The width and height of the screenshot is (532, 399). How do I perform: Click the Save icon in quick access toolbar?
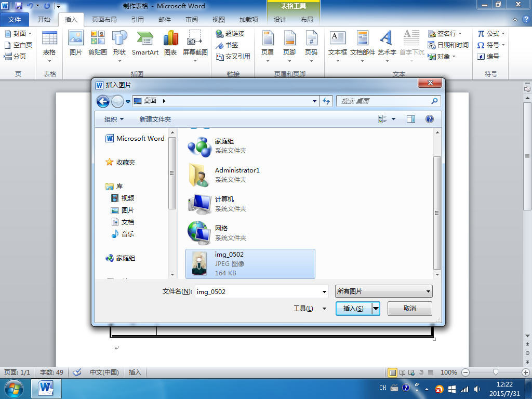[x=18, y=6]
